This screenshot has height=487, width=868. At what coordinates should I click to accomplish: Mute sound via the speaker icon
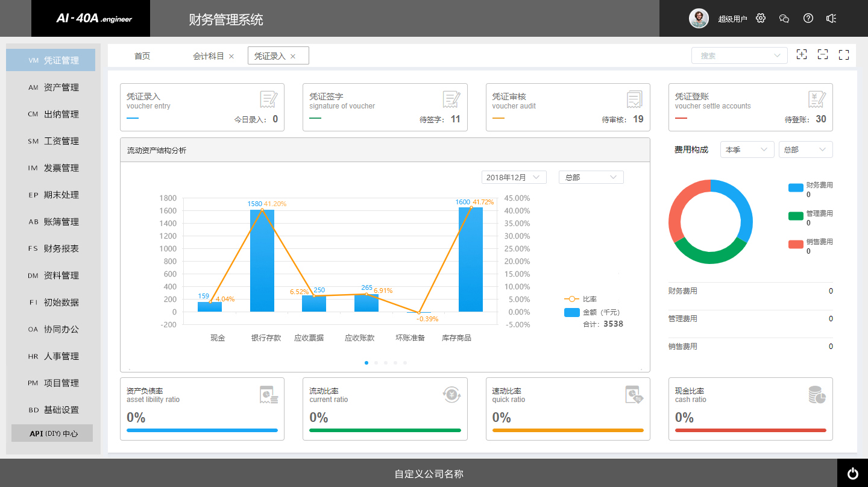pyautogui.click(x=831, y=18)
